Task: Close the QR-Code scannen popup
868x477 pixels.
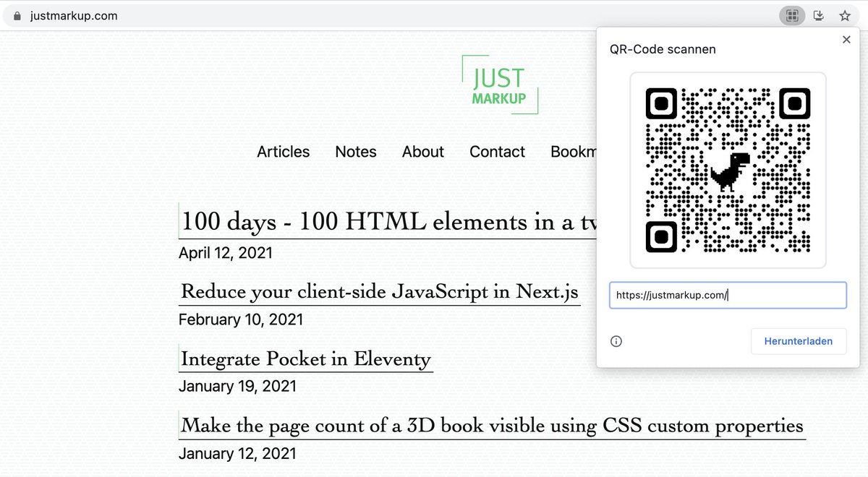Action: pos(846,40)
